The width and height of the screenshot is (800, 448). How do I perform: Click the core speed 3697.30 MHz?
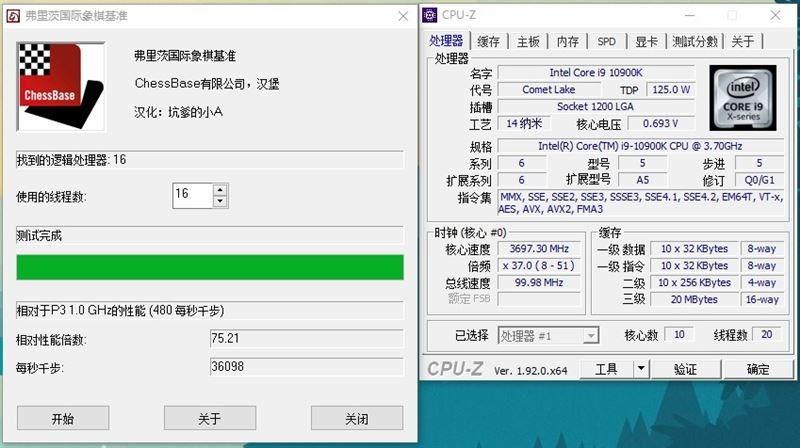coord(539,249)
